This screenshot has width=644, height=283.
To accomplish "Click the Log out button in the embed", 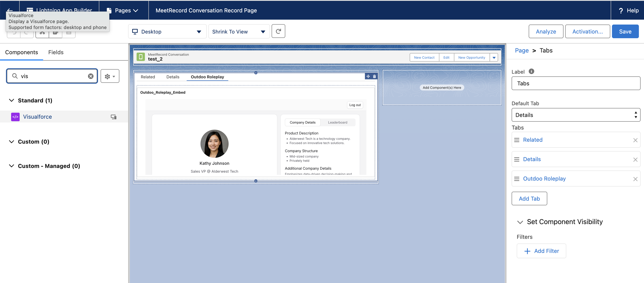I will pyautogui.click(x=355, y=105).
